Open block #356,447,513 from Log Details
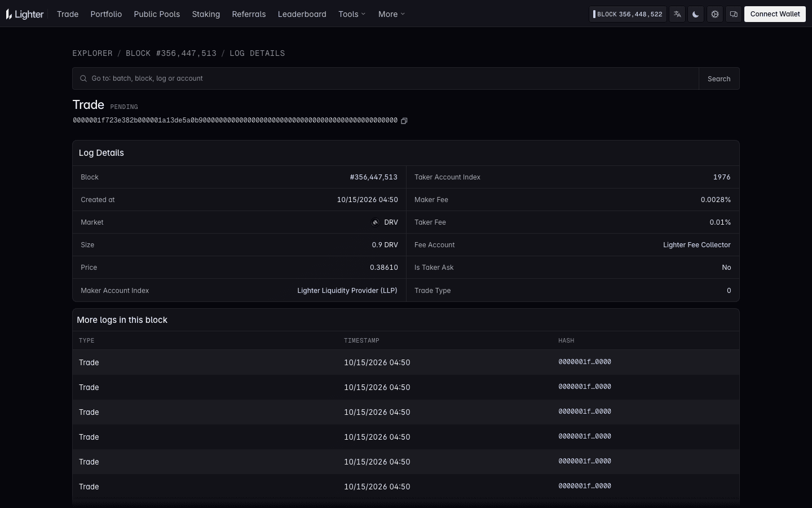812x508 pixels. tap(373, 177)
